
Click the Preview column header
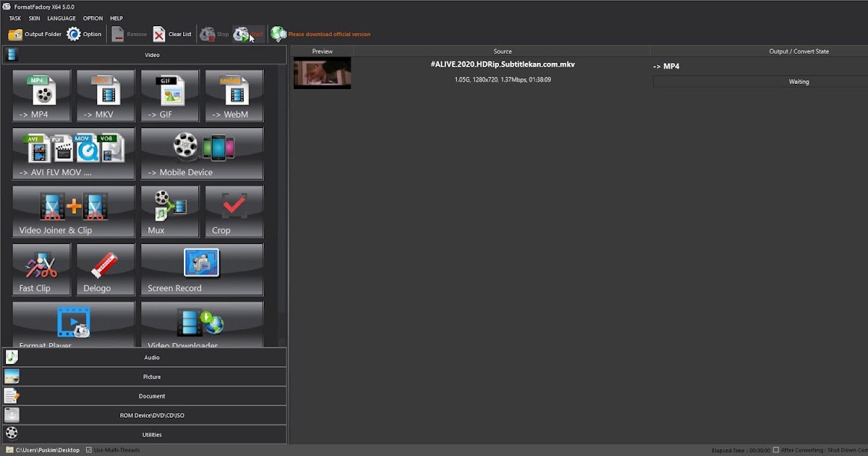point(322,51)
